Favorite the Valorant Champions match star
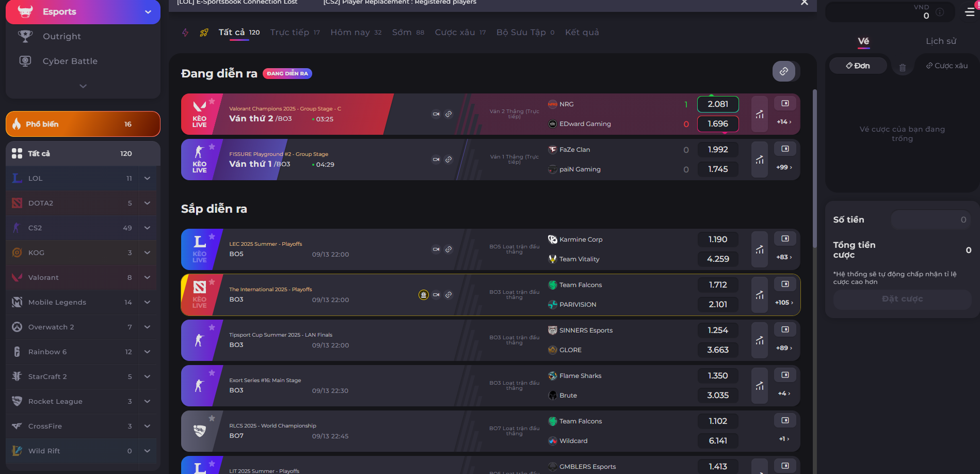This screenshot has height=474, width=980. point(212,101)
